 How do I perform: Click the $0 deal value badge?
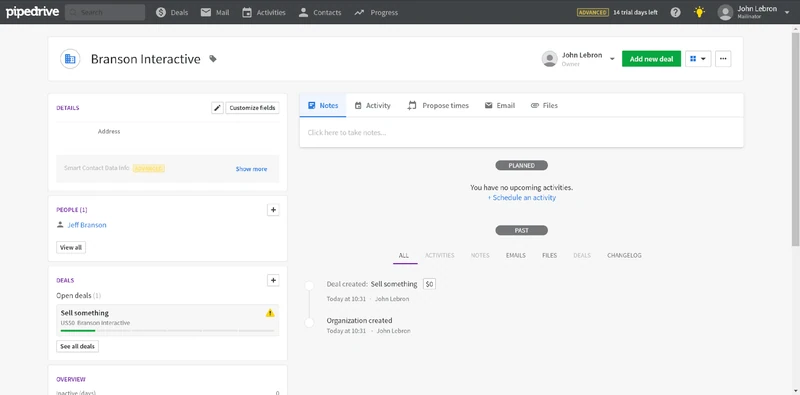(x=430, y=284)
